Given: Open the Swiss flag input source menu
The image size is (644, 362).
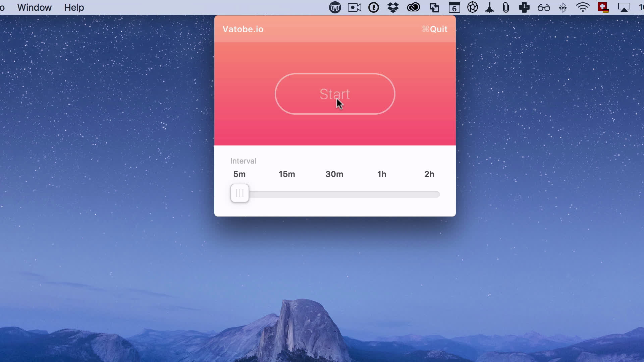Looking at the screenshot, I should coord(603,7).
